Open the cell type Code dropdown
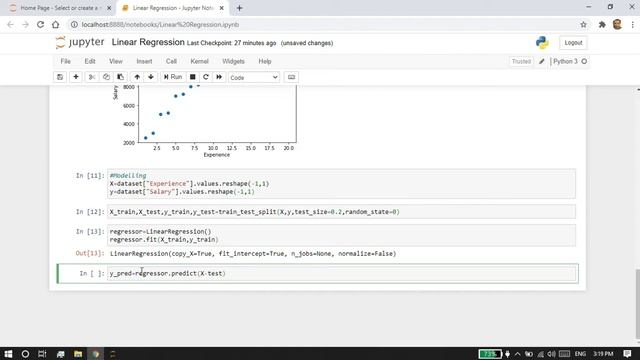 [x=253, y=78]
